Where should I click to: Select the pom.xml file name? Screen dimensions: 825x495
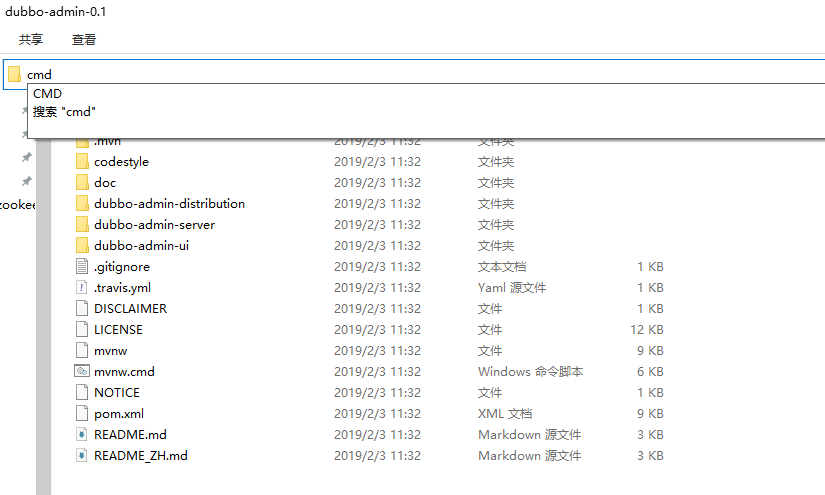[117, 414]
